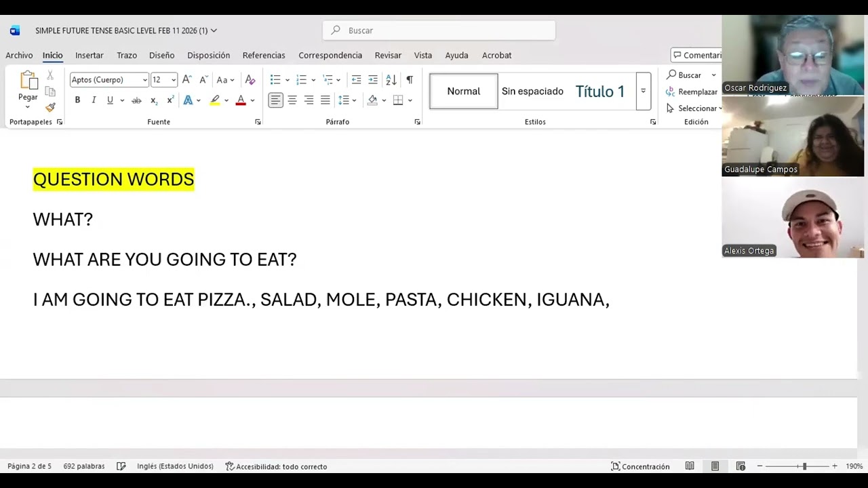Screen dimensions: 868x488
Task: Click the bullet list icon
Action: (275, 80)
